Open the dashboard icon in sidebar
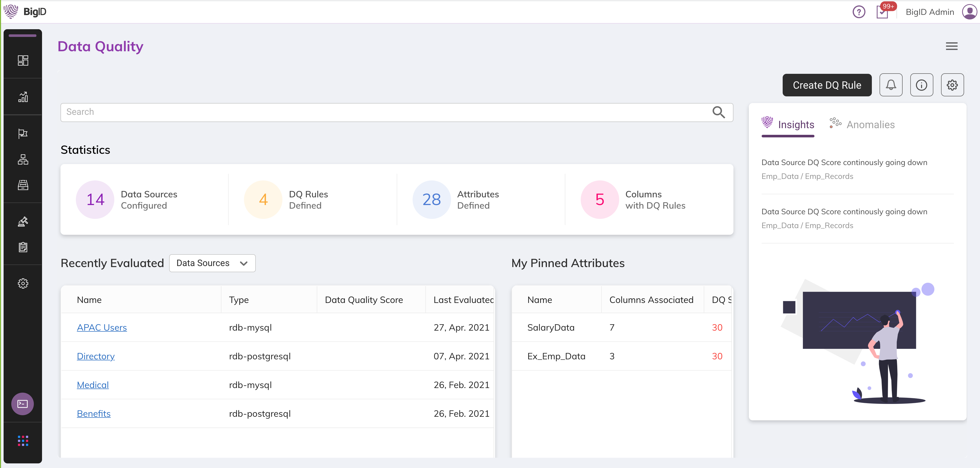Image resolution: width=980 pixels, height=468 pixels. click(23, 60)
